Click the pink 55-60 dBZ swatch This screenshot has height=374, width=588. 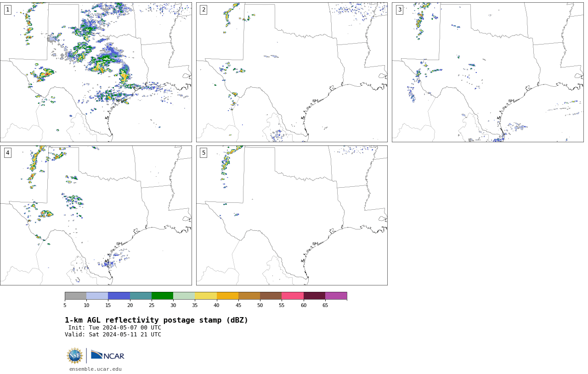(293, 296)
